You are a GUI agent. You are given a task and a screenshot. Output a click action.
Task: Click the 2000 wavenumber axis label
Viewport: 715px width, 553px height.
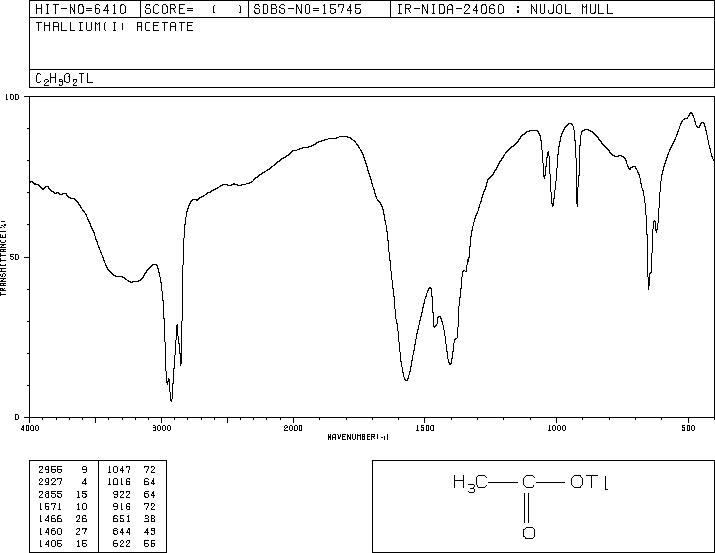point(293,428)
